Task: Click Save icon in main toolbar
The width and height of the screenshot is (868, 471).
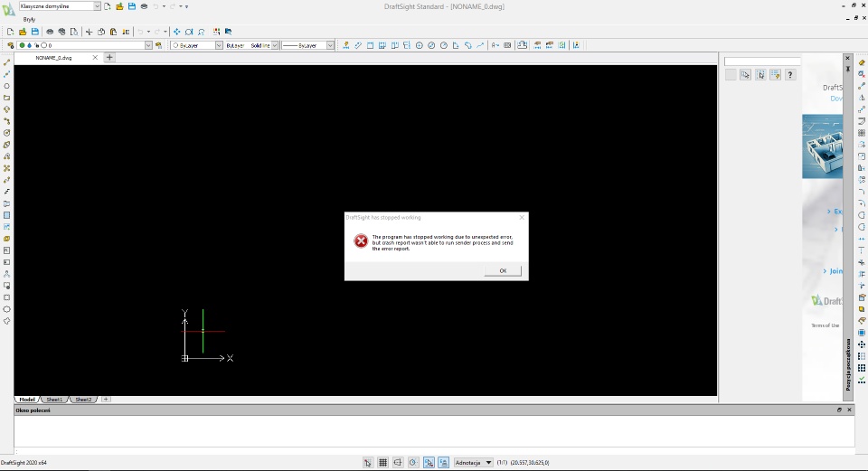Action: [x=35, y=32]
